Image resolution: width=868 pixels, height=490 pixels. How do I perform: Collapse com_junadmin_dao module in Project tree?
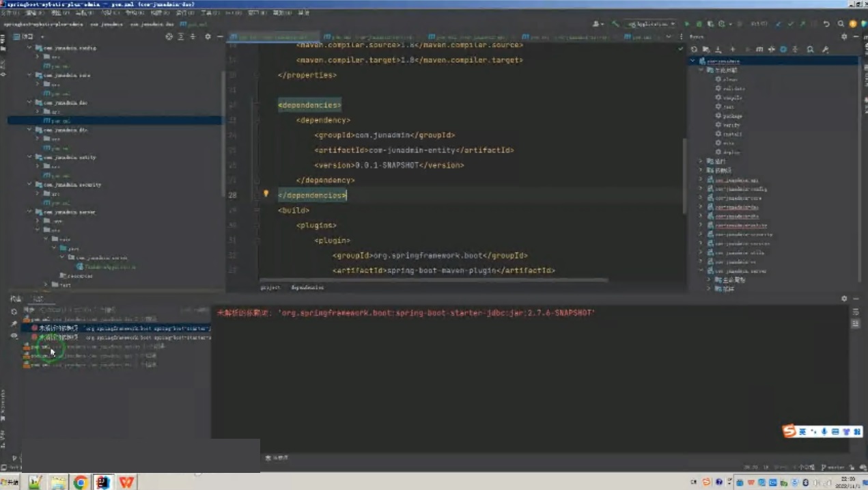coord(29,103)
